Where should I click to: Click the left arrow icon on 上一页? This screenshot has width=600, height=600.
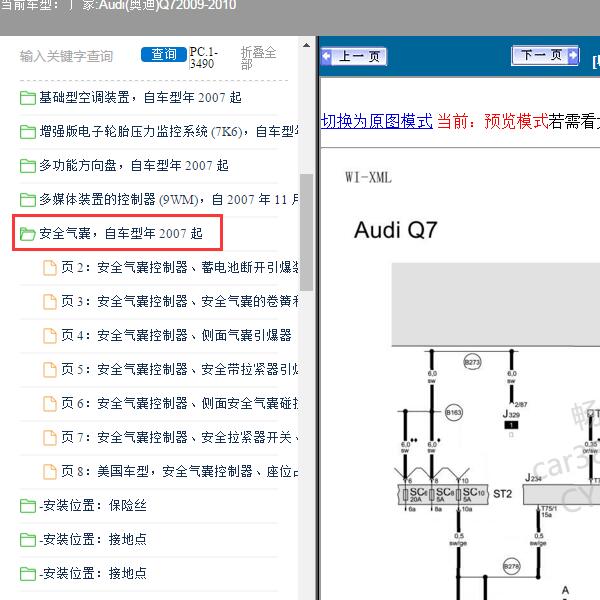pyautogui.click(x=326, y=56)
